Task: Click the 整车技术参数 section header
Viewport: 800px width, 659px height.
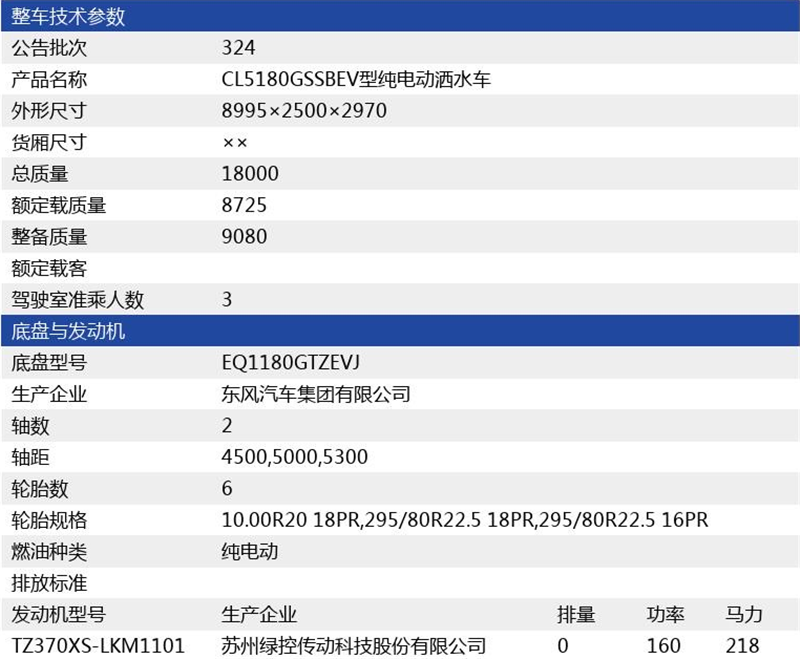Action: point(68,16)
